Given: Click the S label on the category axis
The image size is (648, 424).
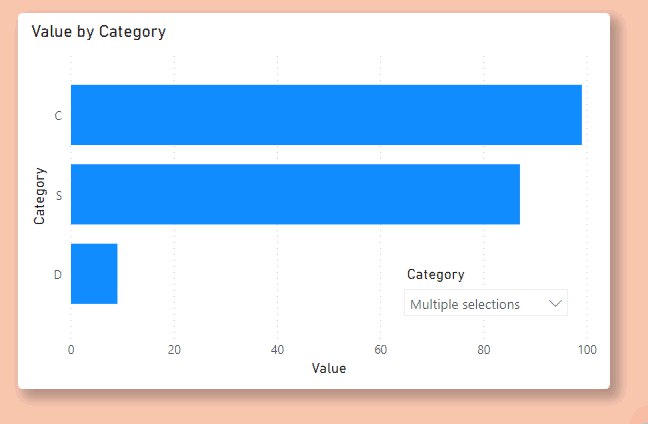Looking at the screenshot, I should click(59, 195).
